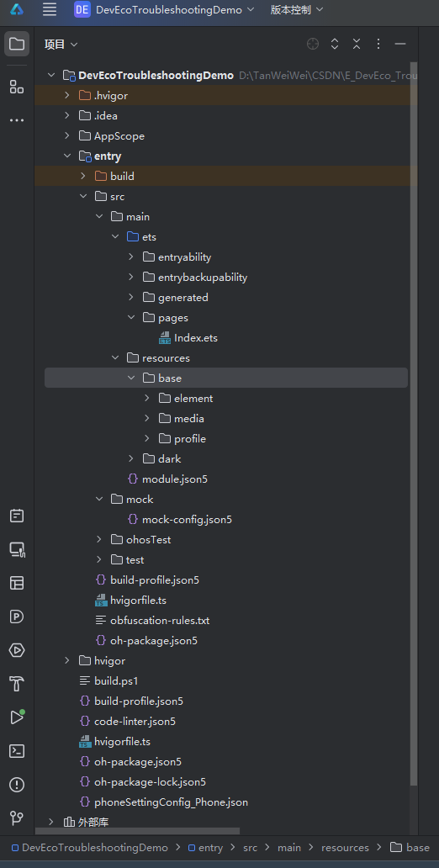The height and width of the screenshot is (868, 439).
Task: Select the highlighted base folder
Action: [x=226, y=378]
